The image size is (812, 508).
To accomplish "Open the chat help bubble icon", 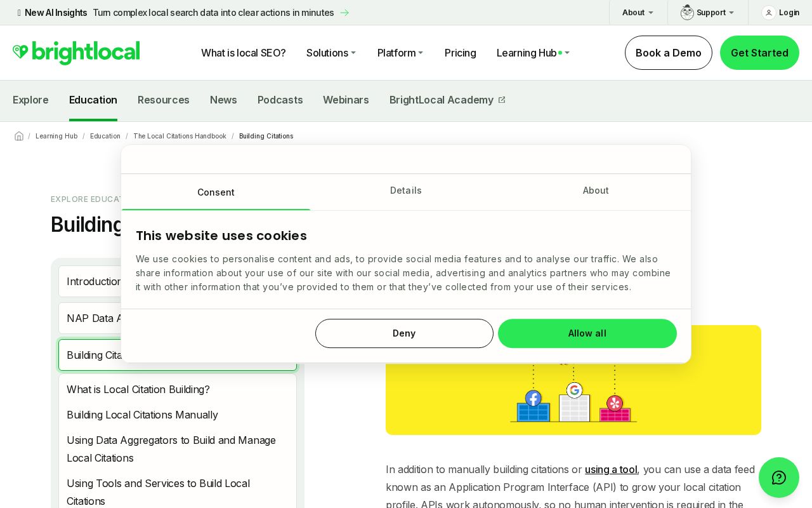I will click(x=779, y=478).
